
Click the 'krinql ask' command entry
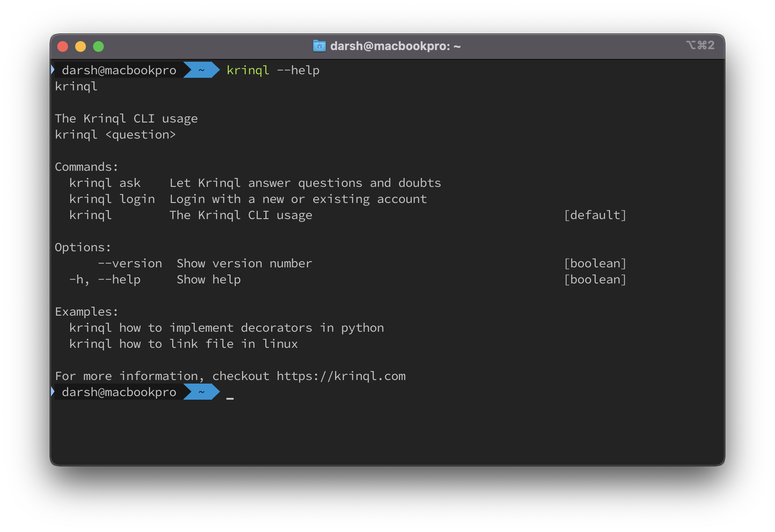pos(105,183)
